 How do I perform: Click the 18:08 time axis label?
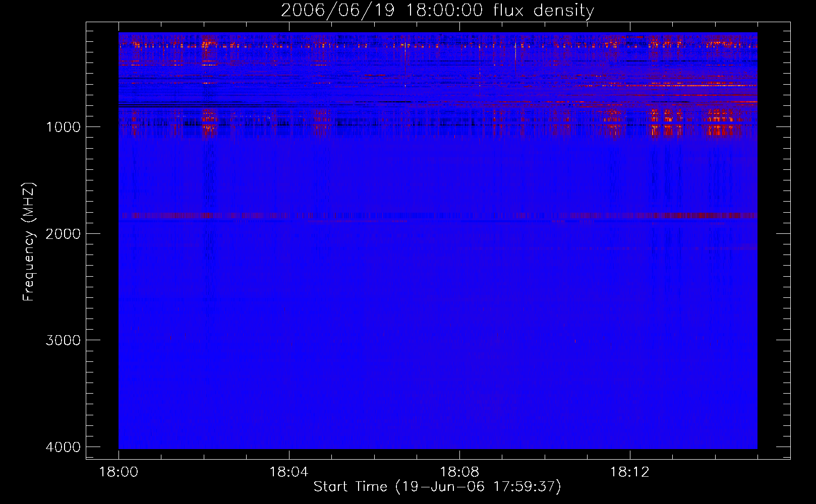(459, 472)
